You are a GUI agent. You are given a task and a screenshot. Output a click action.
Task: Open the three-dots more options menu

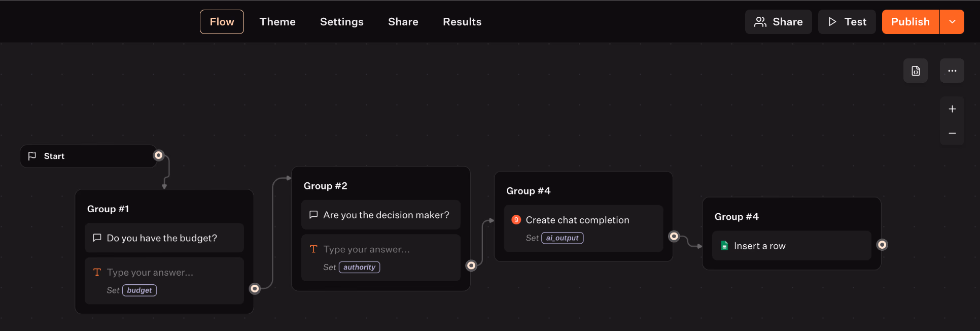pos(952,71)
